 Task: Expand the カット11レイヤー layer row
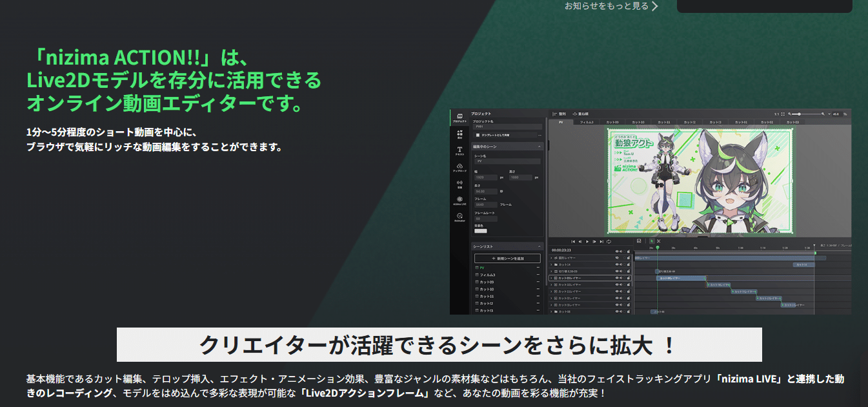pos(551,291)
